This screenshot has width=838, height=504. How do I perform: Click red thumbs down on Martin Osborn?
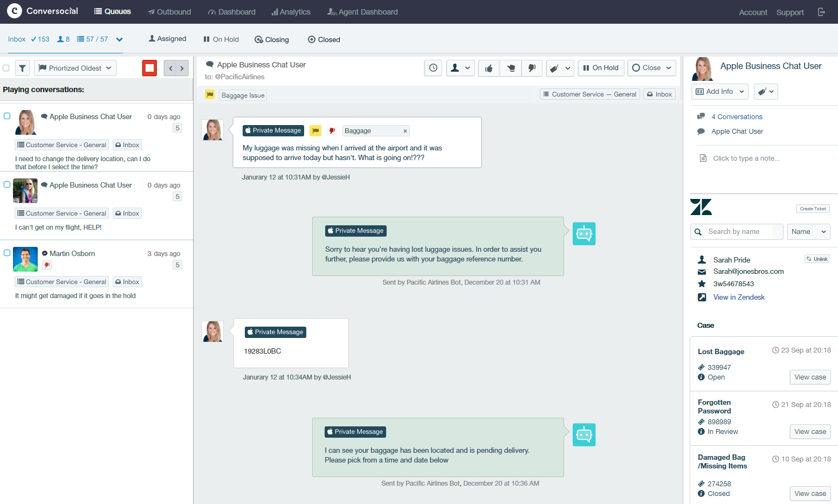[x=47, y=265]
